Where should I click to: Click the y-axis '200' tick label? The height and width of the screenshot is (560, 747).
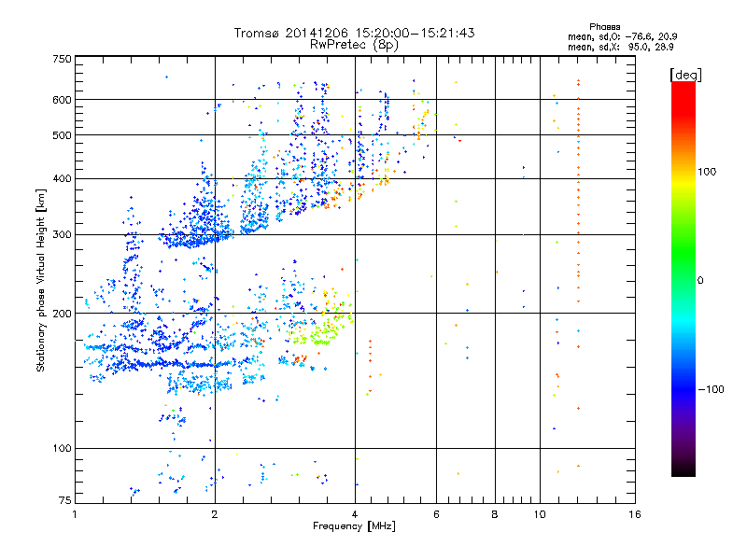62,314
